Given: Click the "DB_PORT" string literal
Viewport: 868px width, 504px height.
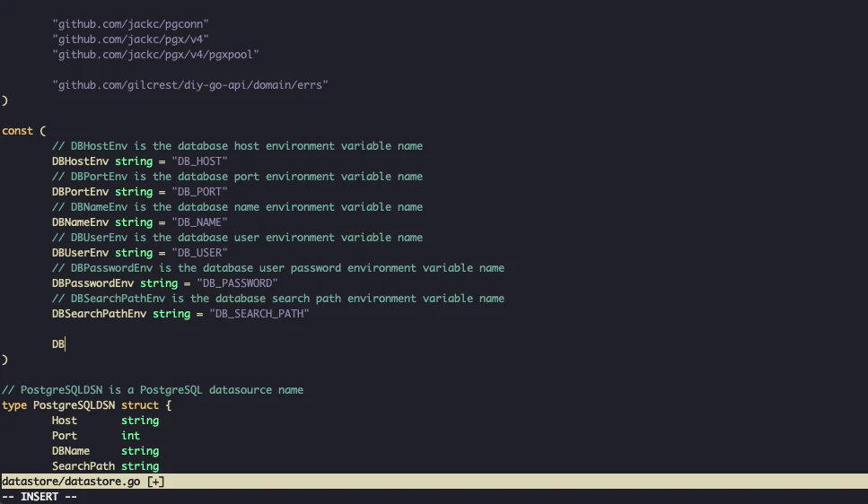Looking at the screenshot, I should point(199,192).
